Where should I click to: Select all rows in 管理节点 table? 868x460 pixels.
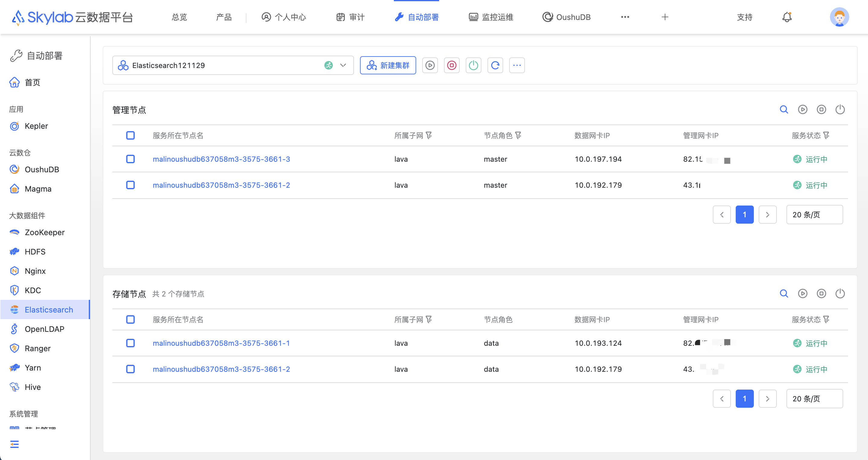click(x=130, y=135)
